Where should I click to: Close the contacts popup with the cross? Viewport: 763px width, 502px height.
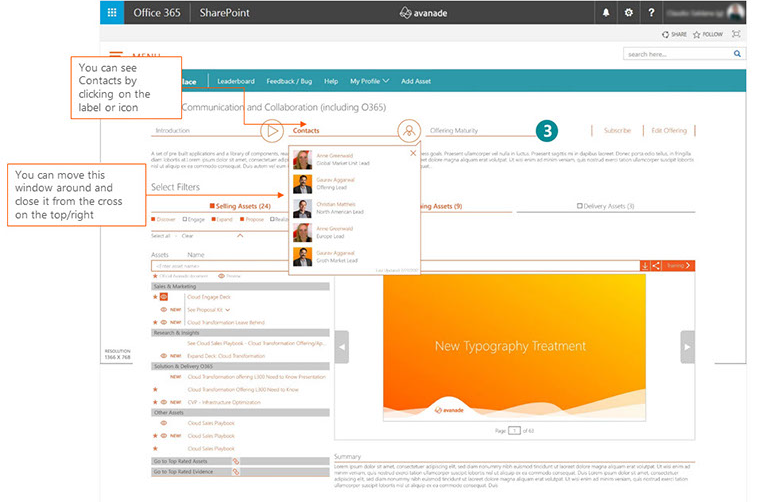pyautogui.click(x=413, y=153)
